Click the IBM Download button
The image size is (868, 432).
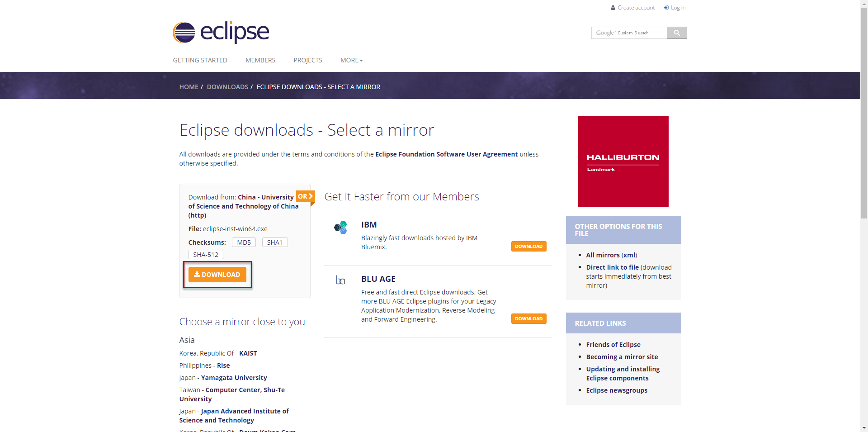pyautogui.click(x=528, y=247)
